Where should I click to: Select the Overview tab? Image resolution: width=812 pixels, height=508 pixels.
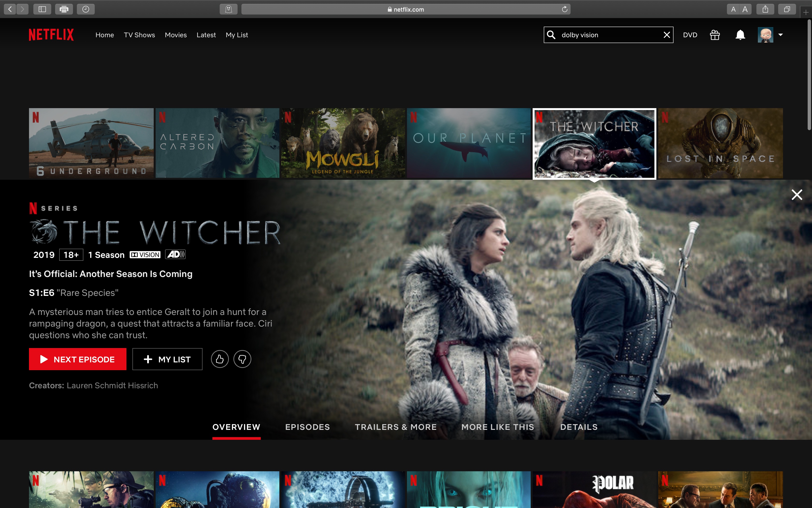click(236, 427)
